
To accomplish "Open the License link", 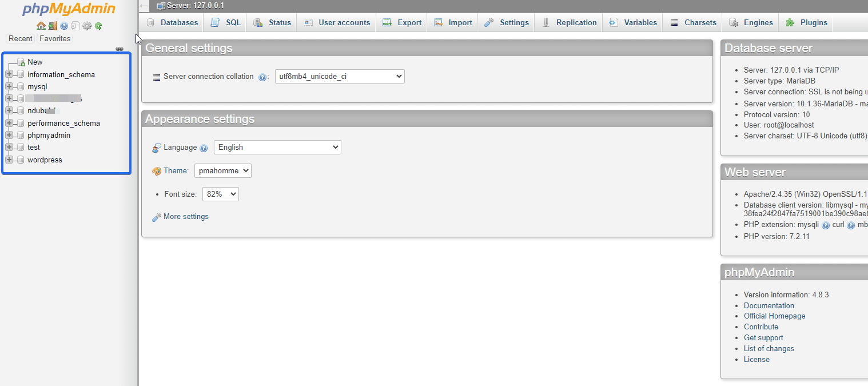I will [756, 360].
